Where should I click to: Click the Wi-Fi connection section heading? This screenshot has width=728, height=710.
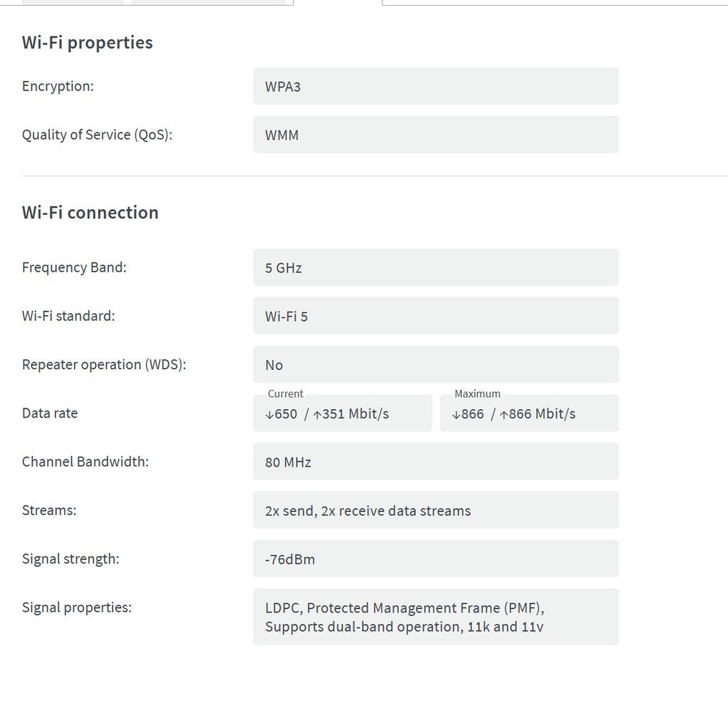[90, 213]
